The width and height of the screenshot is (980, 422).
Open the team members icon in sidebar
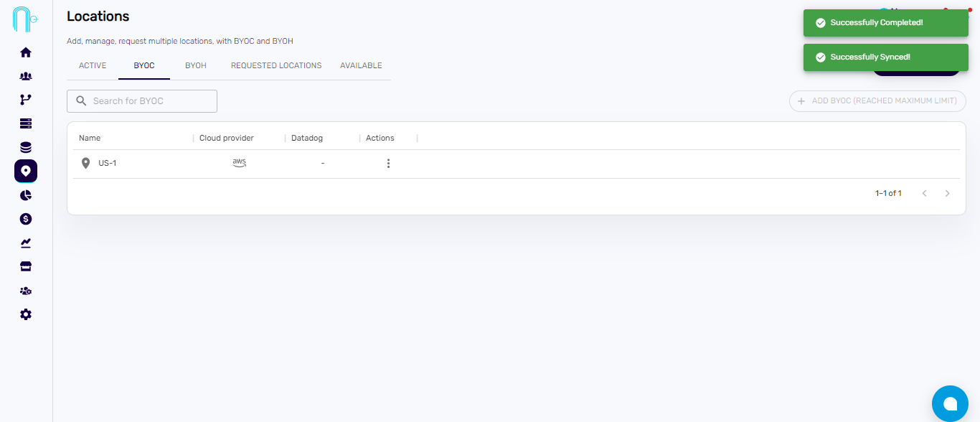coord(26,76)
